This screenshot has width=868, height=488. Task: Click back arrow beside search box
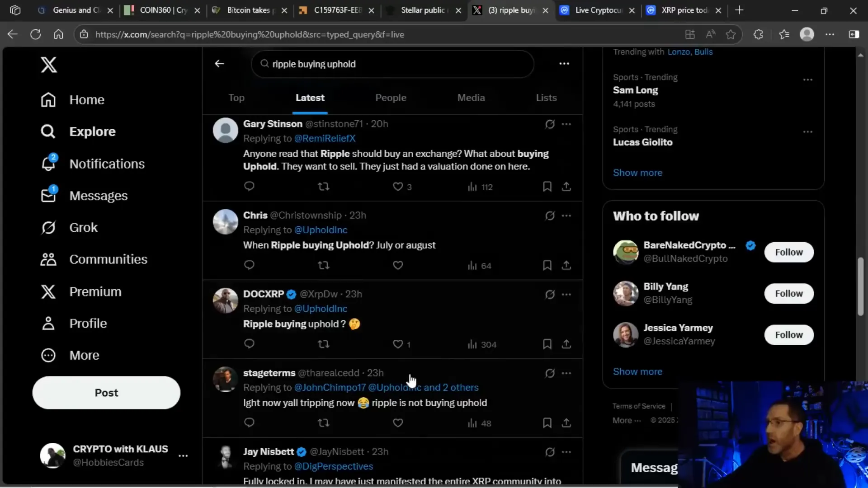[x=219, y=64]
